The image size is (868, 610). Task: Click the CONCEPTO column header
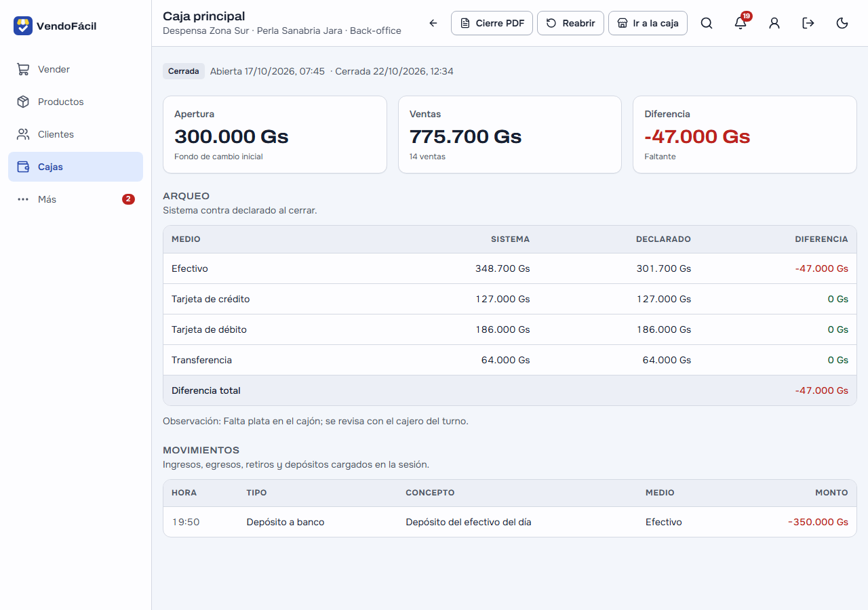tap(430, 493)
